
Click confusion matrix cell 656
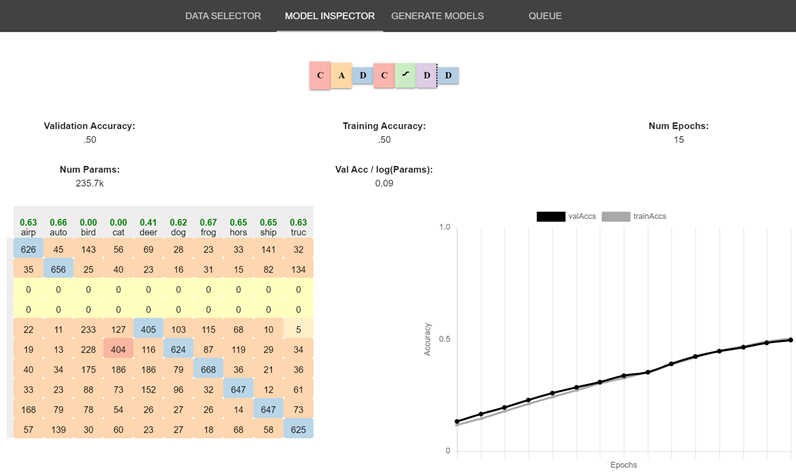[58, 269]
